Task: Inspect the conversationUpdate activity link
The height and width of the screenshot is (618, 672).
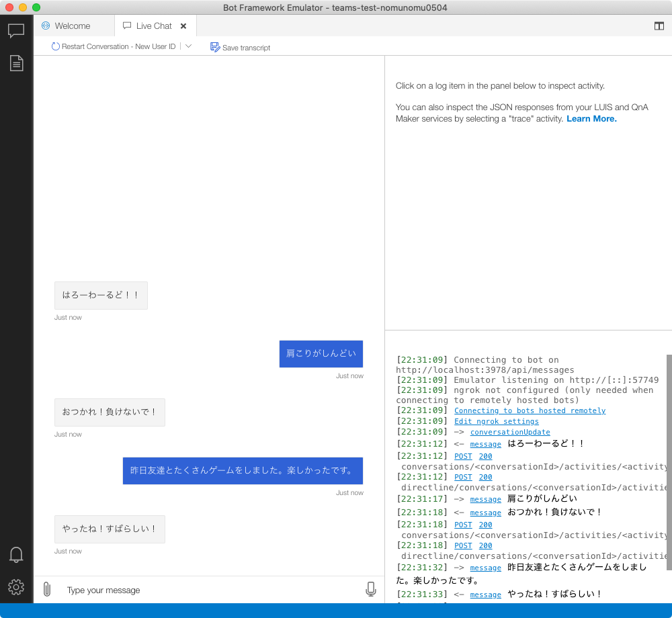Action: click(x=509, y=432)
